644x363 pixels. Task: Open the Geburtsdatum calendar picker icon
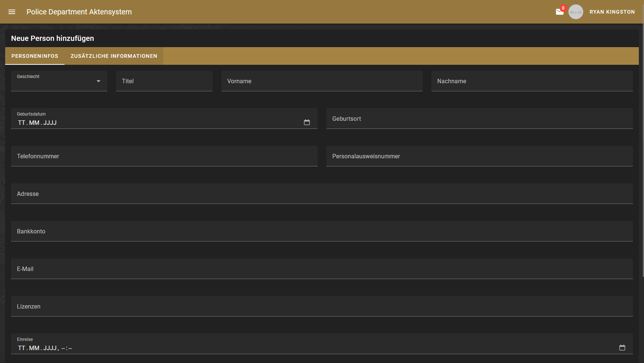pyautogui.click(x=307, y=122)
